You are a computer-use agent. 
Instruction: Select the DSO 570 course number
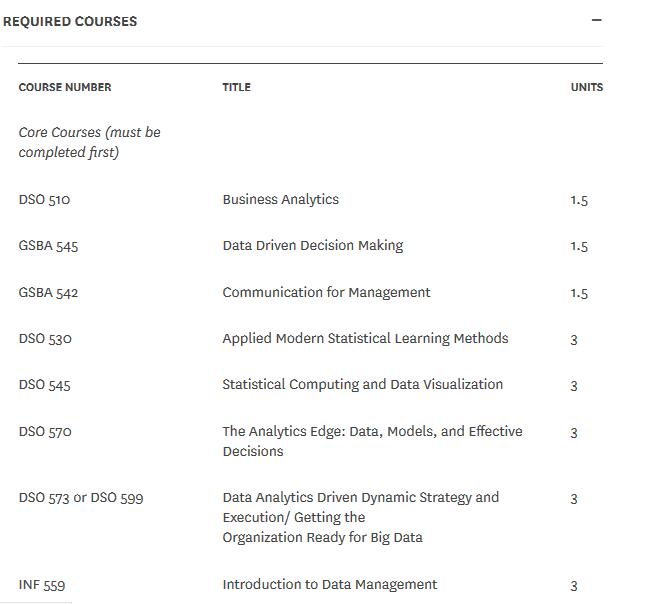45,432
